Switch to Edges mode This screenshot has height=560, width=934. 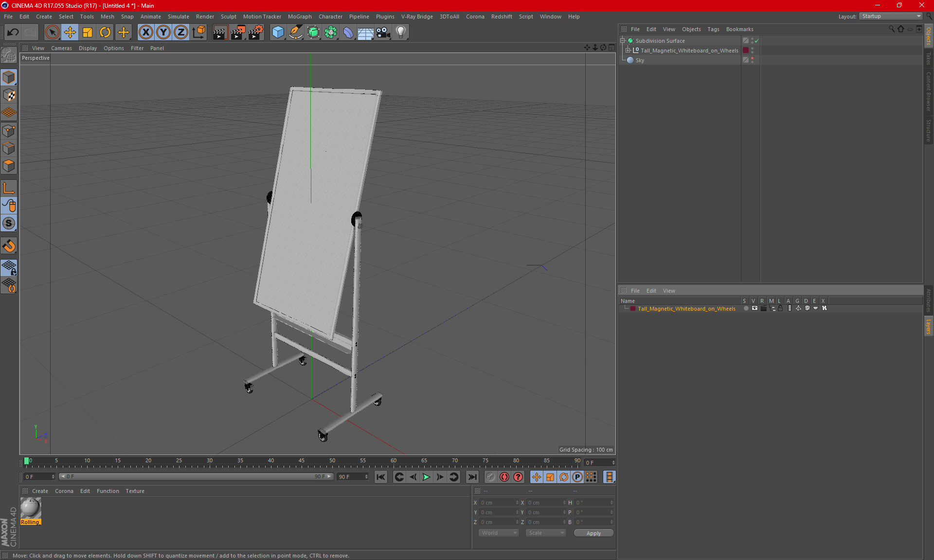(9, 148)
